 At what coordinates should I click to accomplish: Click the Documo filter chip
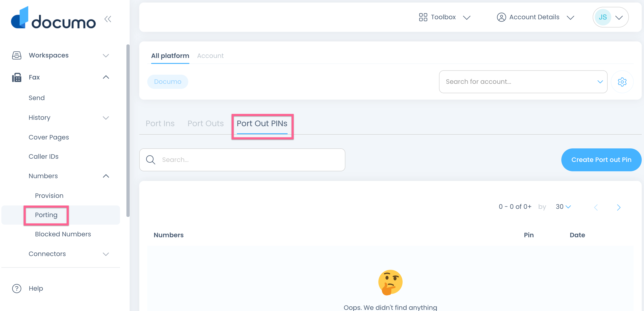(x=167, y=82)
